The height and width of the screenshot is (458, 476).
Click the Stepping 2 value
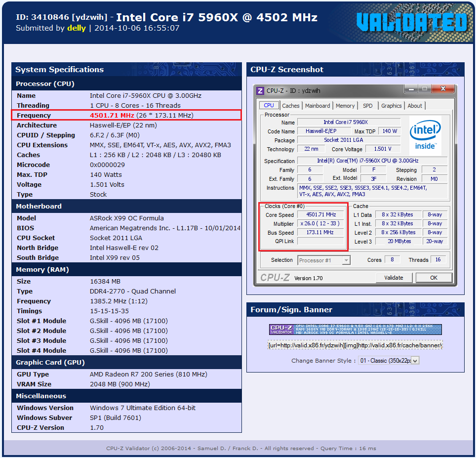click(434, 170)
